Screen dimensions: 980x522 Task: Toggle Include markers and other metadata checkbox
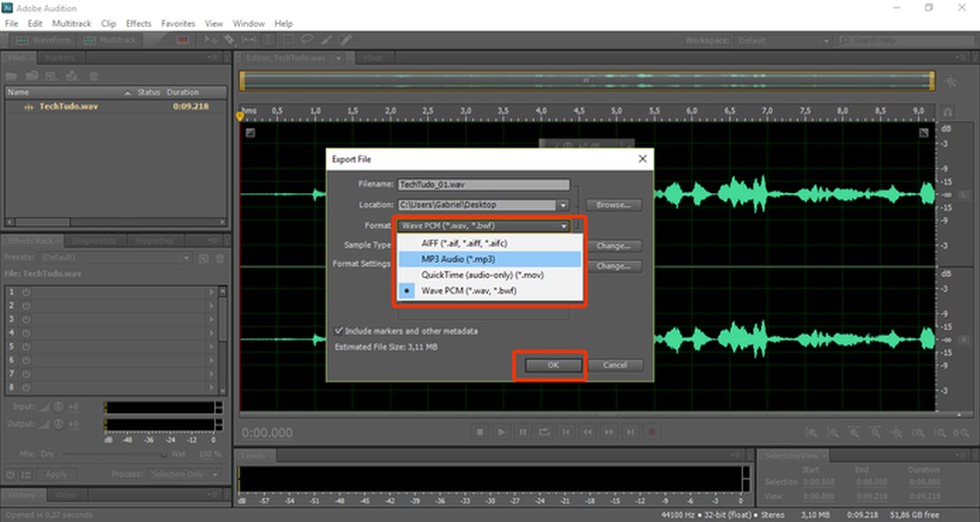[x=340, y=330]
